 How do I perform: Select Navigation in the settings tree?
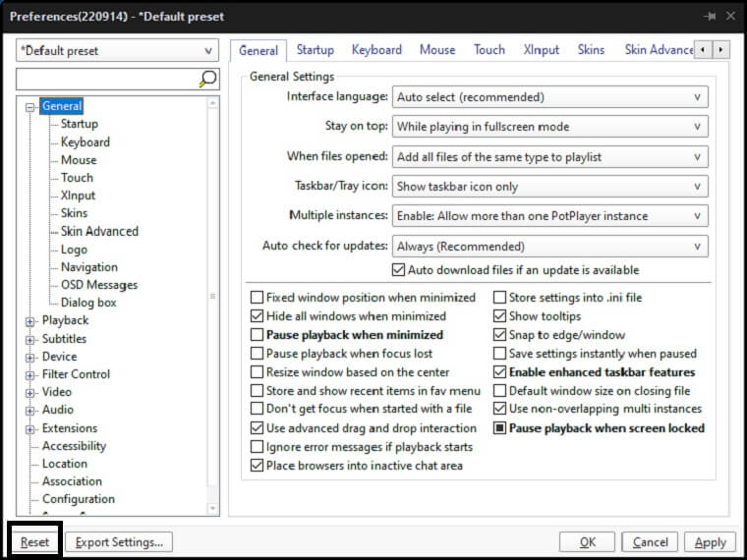point(89,267)
